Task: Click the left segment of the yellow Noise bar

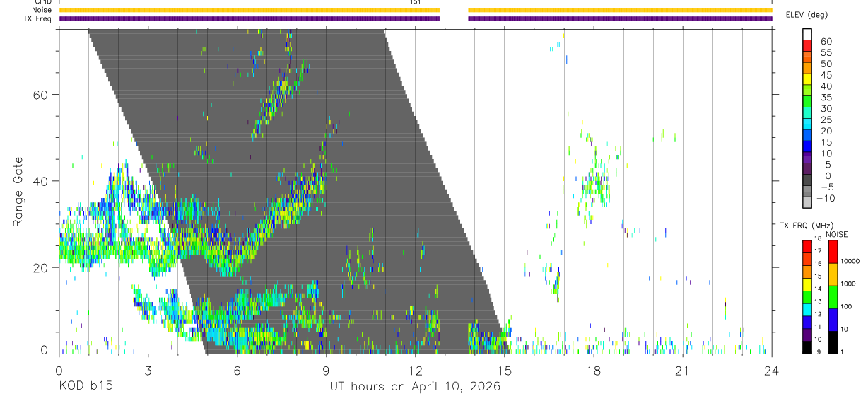Action: [x=250, y=10]
